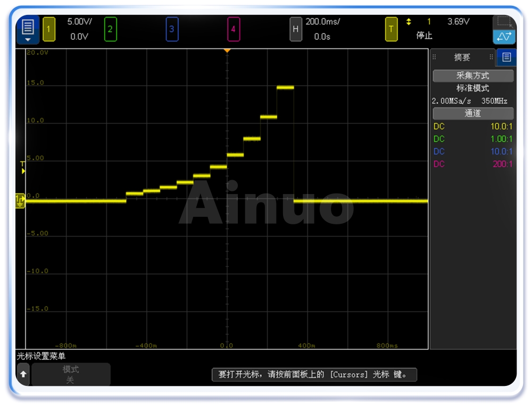532x404 pixels.
Task: Open the 模式 cursor mode dropdown
Action: [x=71, y=374]
